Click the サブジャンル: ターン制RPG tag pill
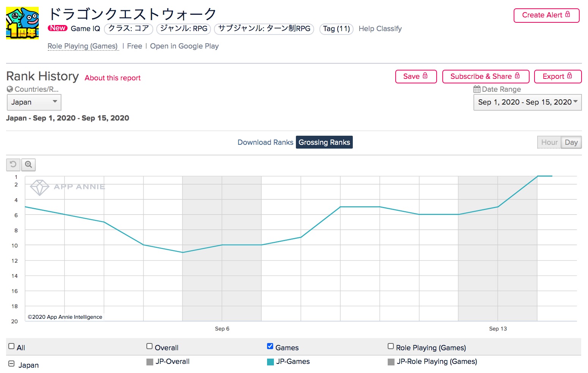 click(264, 29)
